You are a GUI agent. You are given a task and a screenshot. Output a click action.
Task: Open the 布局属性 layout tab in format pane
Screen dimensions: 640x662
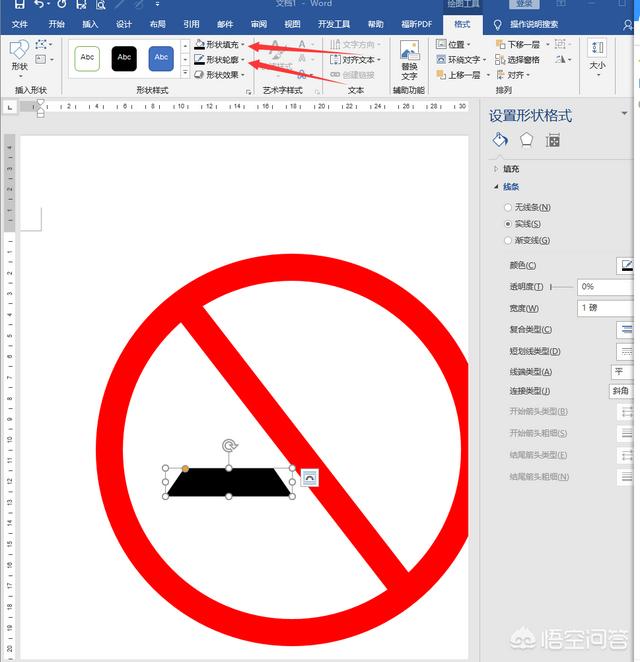[x=552, y=140]
